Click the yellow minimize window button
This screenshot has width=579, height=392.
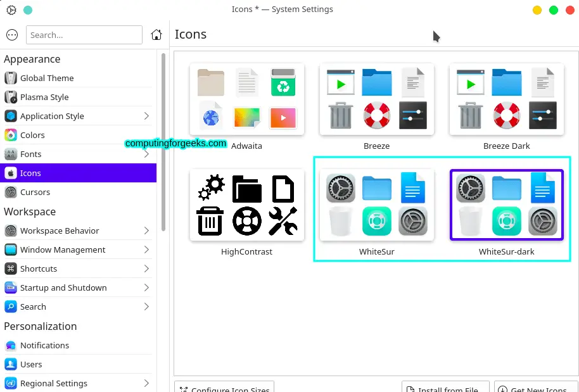coord(537,10)
